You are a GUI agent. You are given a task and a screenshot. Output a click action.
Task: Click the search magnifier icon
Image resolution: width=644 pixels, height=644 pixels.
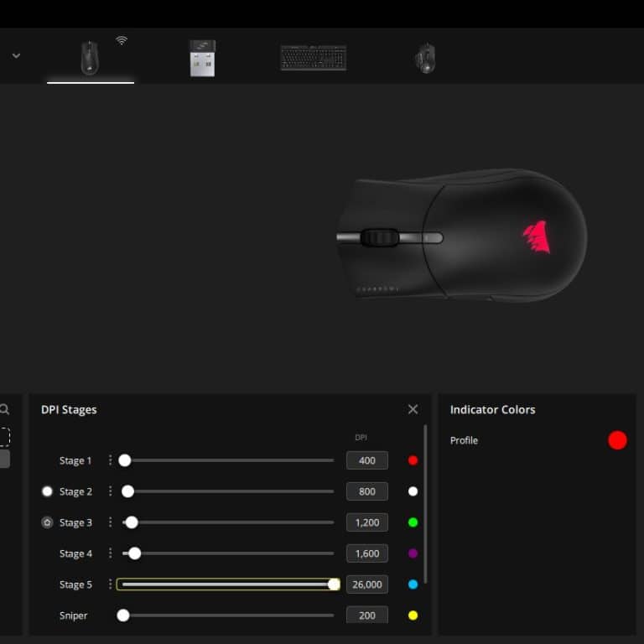[x=4, y=409]
